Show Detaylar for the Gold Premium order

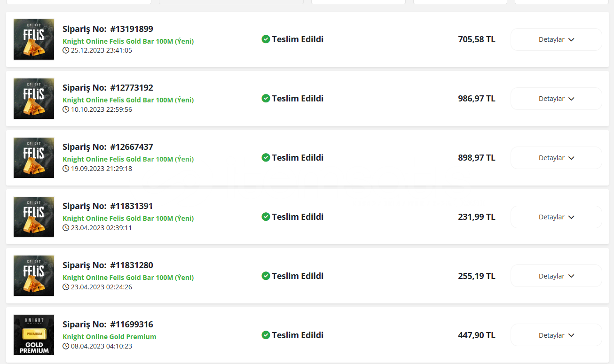click(x=556, y=335)
